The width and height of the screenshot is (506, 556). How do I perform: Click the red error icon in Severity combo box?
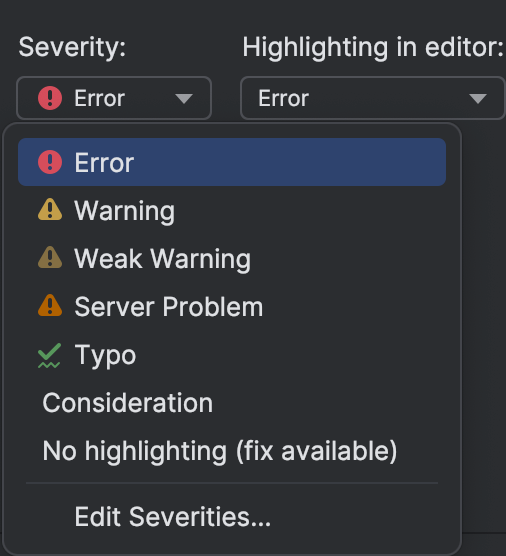point(50,98)
